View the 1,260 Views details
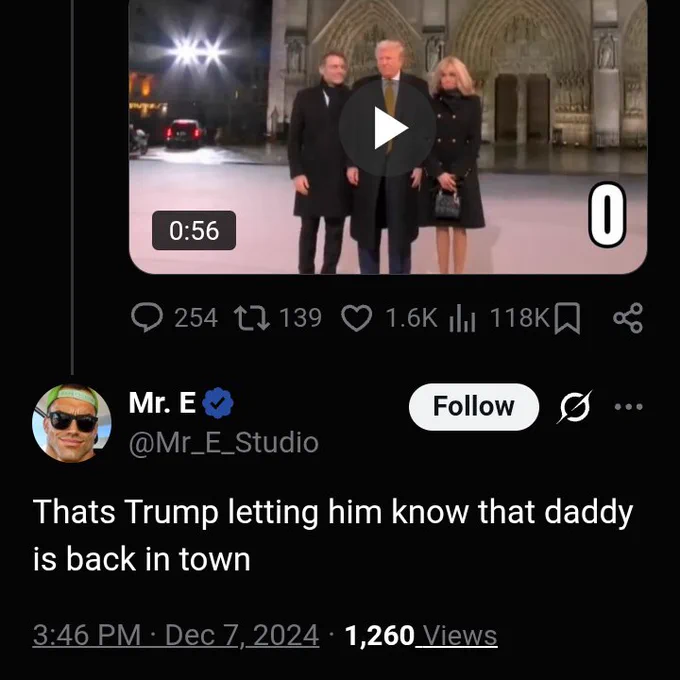 pyautogui.click(x=421, y=636)
